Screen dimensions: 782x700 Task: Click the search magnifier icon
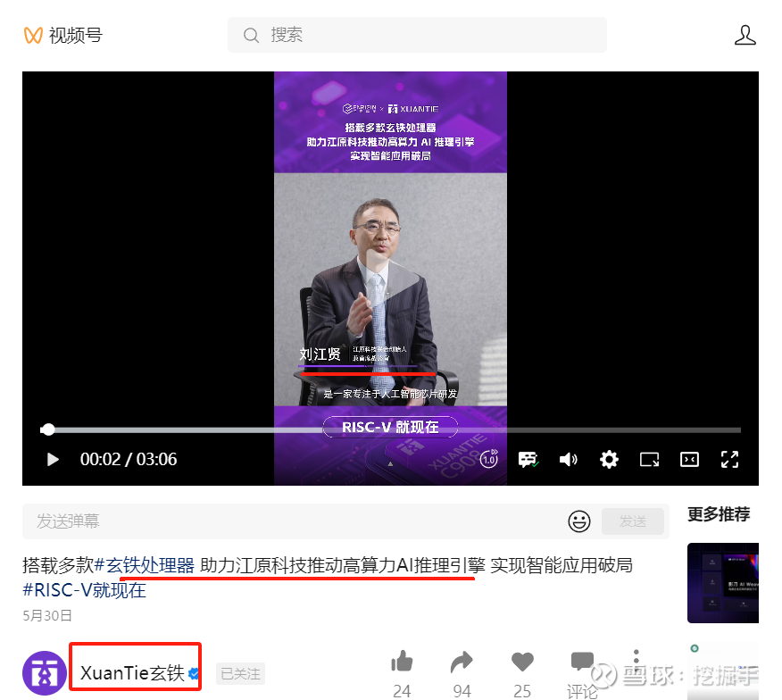point(251,36)
